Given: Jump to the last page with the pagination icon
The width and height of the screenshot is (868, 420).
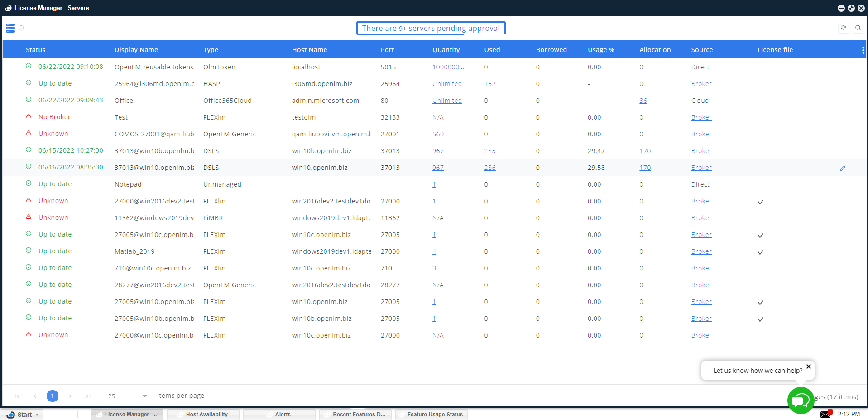Looking at the screenshot, I should tap(88, 396).
